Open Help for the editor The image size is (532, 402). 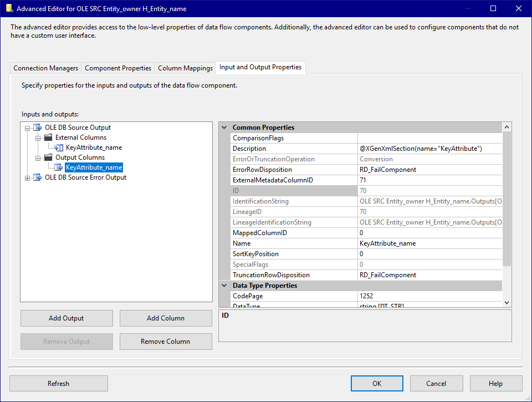pyautogui.click(x=495, y=383)
